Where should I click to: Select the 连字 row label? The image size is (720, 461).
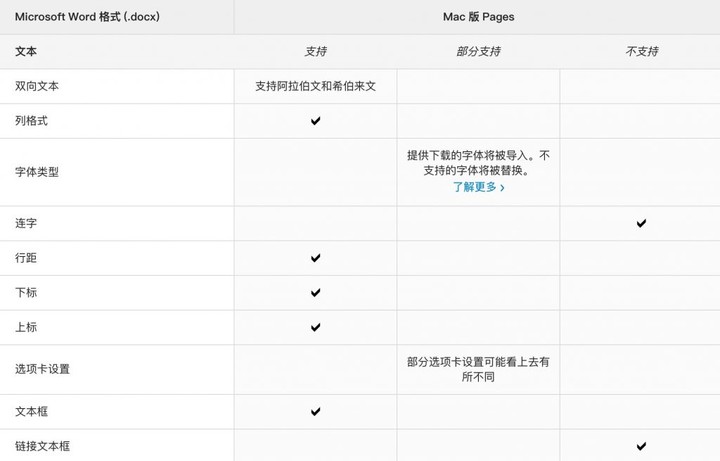26,223
